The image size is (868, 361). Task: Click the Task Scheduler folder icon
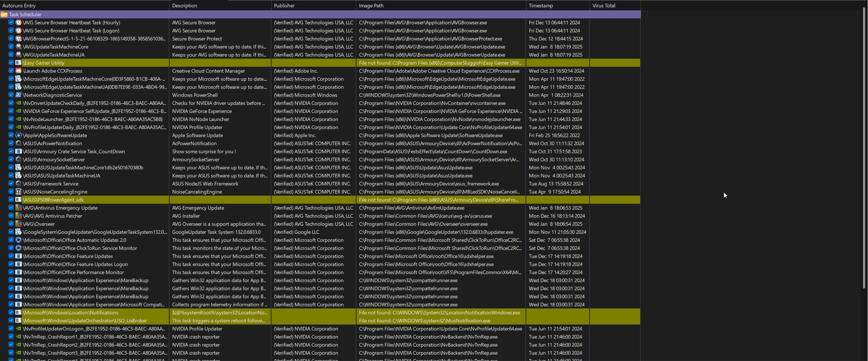[x=4, y=14]
